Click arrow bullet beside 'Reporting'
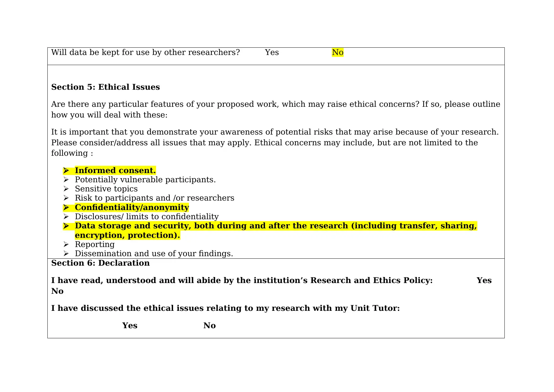Screen dimensions: 554x392 coord(66,244)
